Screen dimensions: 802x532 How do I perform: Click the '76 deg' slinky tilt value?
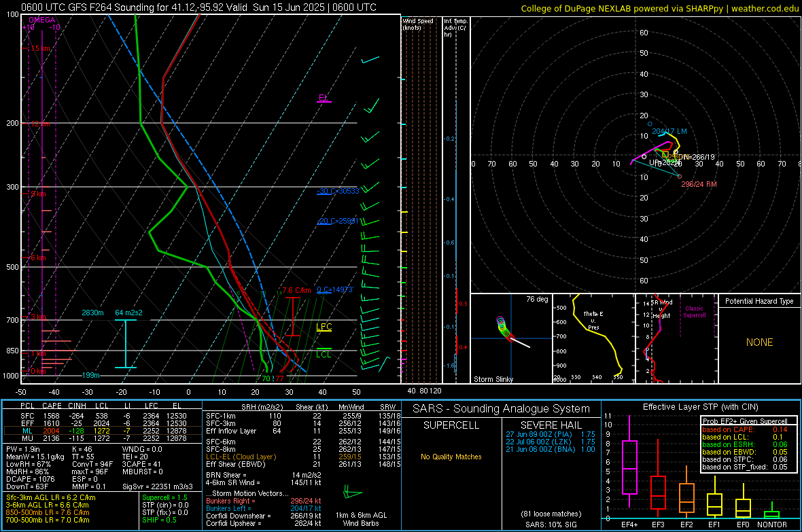(x=537, y=299)
